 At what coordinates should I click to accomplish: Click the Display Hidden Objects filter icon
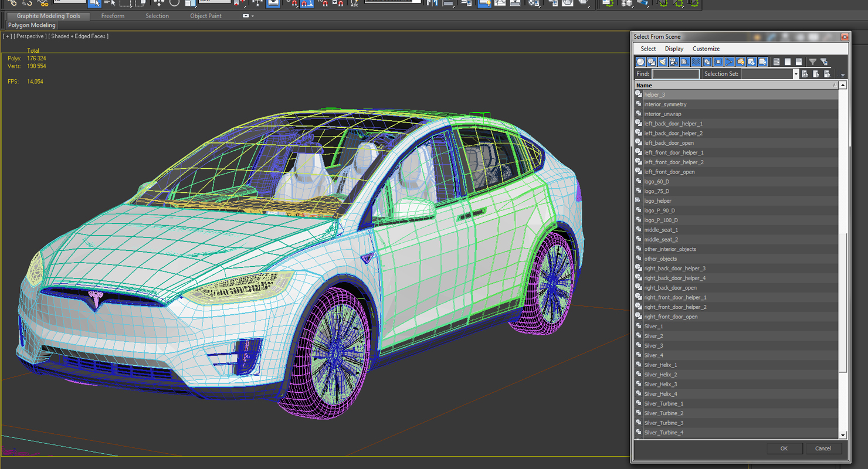click(x=763, y=62)
